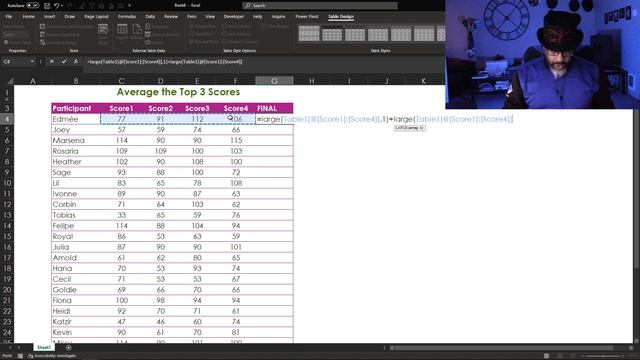The height and width of the screenshot is (360, 640).
Task: Click Lil's Score4 value 108
Action: 236,183
